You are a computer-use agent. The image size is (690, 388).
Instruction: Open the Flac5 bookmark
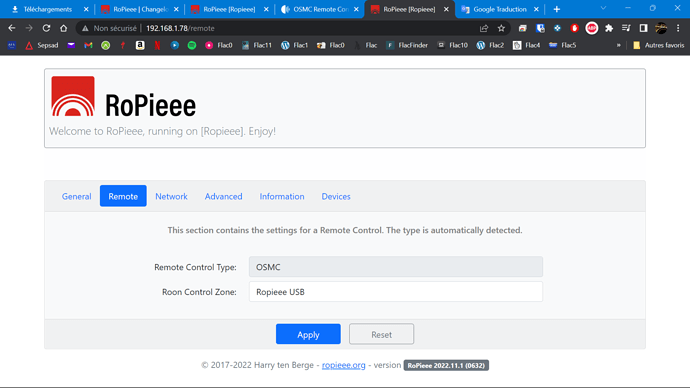562,45
